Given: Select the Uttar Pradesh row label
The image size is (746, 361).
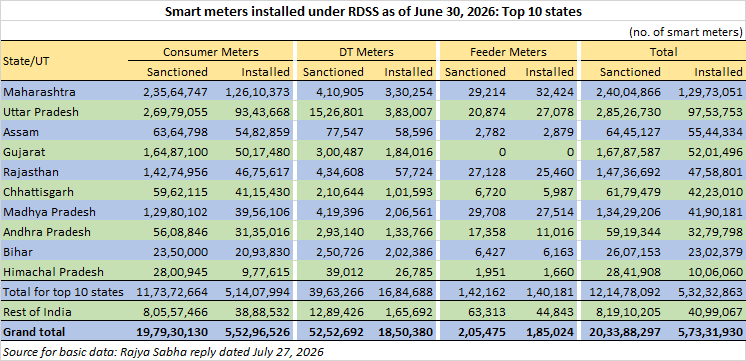Looking at the screenshot, I should (41, 112).
